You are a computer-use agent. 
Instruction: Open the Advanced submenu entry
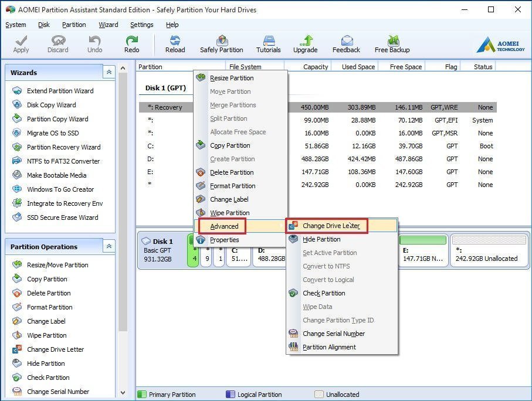[240, 226]
